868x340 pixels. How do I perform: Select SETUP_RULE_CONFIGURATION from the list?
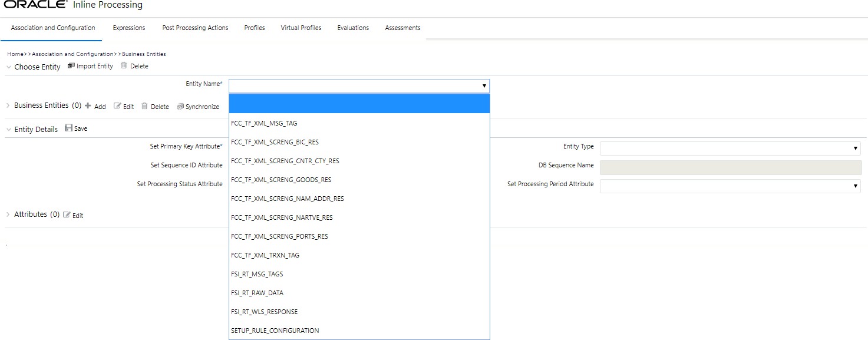(x=359, y=331)
